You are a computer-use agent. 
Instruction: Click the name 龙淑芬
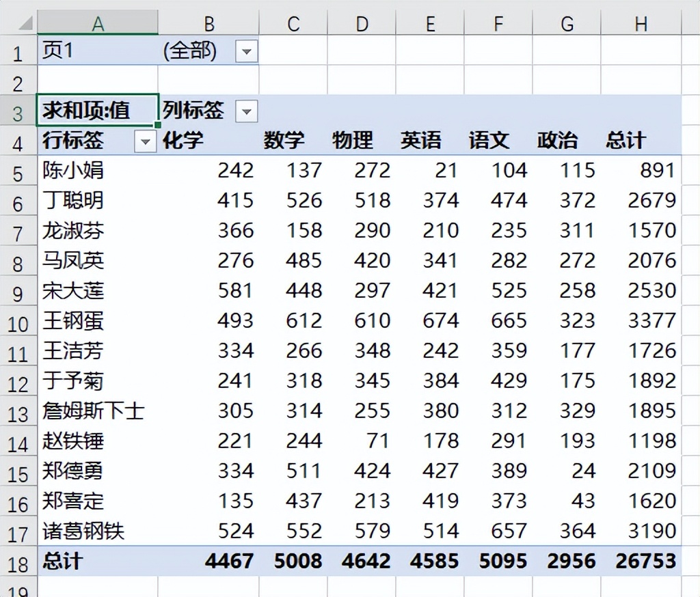click(x=73, y=231)
